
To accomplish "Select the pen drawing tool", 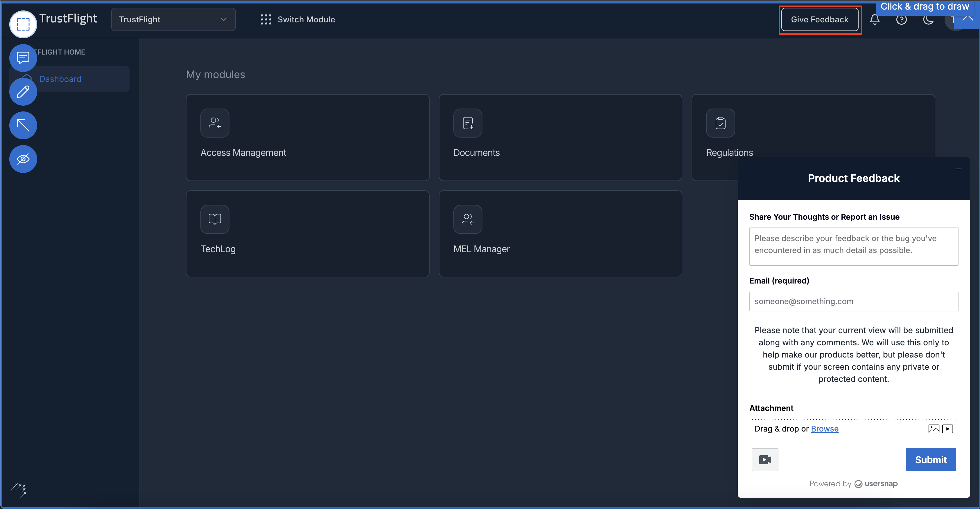I will tap(23, 92).
